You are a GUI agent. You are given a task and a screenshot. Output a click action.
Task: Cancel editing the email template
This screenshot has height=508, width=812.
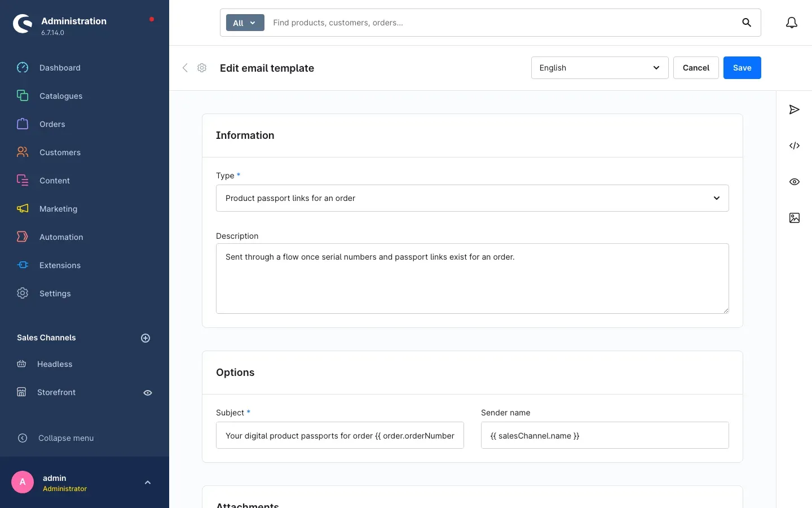click(x=696, y=68)
